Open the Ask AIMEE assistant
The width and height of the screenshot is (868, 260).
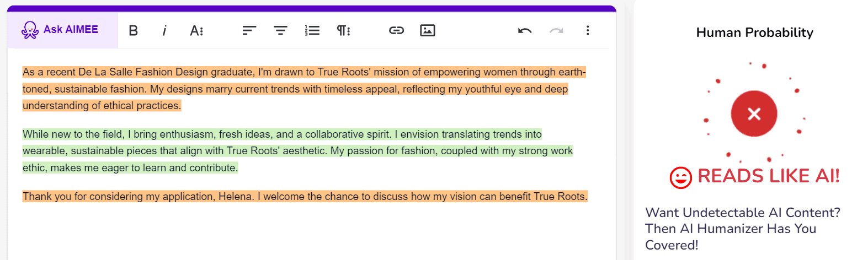click(62, 30)
